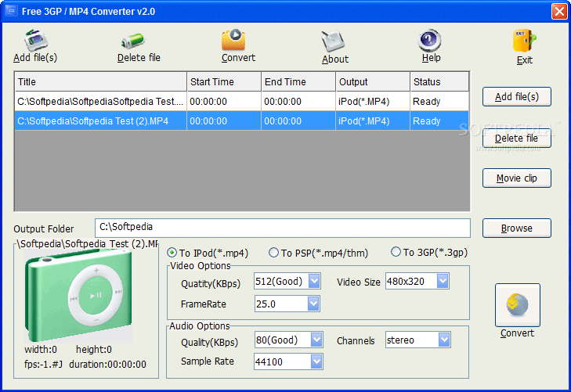Open the Help toolbar icon
The height and width of the screenshot is (392, 571).
429,40
